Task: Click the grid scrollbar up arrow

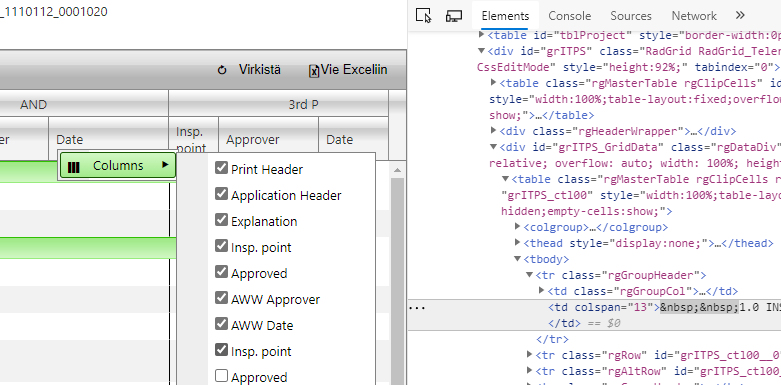Action: (x=397, y=170)
